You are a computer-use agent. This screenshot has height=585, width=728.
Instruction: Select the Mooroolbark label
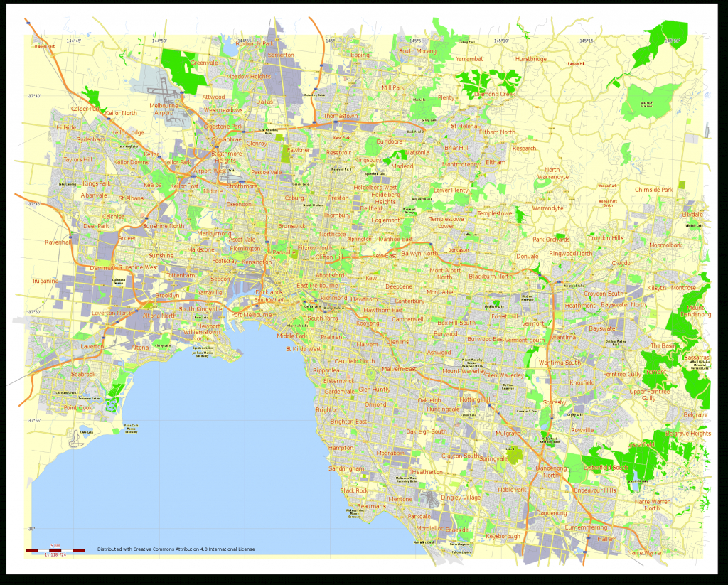(665, 245)
